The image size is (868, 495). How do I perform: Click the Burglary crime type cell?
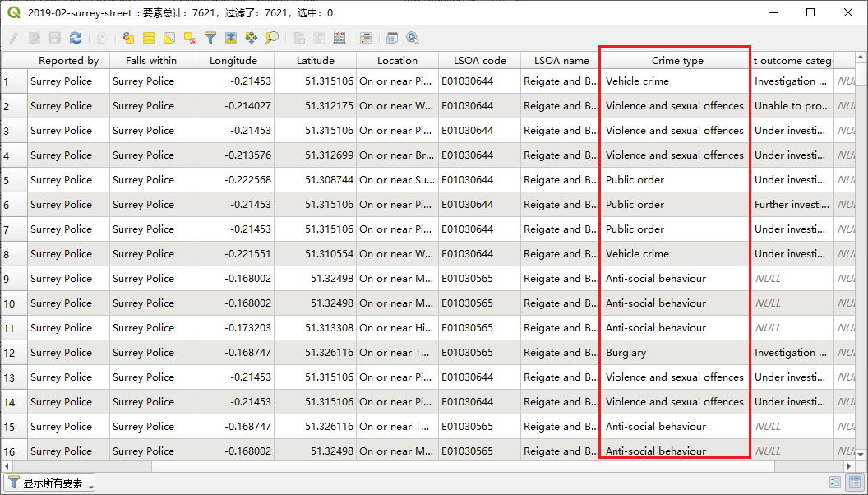(676, 353)
